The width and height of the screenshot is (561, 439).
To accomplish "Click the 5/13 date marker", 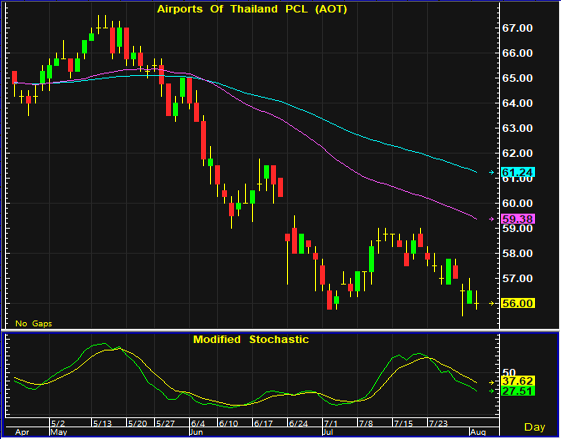I will pyautogui.click(x=102, y=424).
